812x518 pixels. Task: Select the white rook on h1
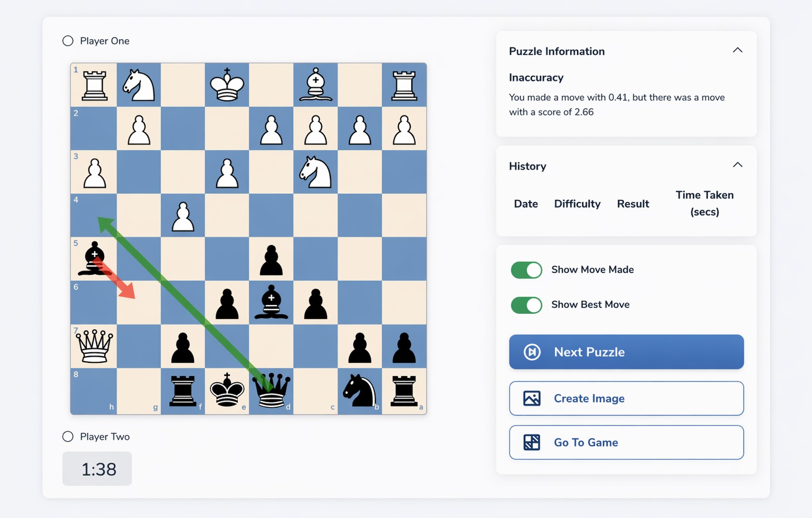coord(94,85)
